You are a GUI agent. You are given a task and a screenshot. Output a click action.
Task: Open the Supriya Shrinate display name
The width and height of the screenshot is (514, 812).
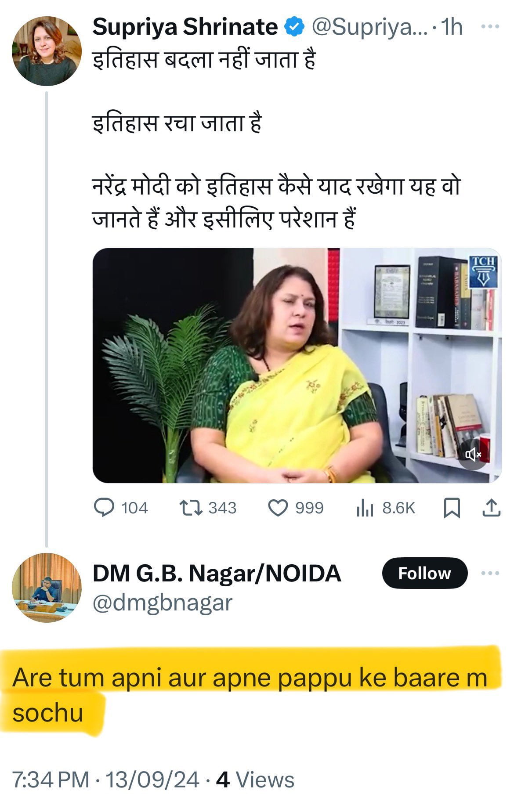click(185, 27)
